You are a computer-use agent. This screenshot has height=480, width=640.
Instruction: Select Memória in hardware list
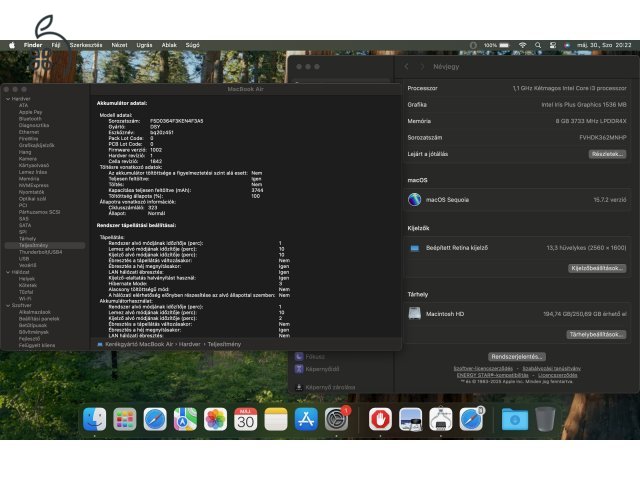29,179
